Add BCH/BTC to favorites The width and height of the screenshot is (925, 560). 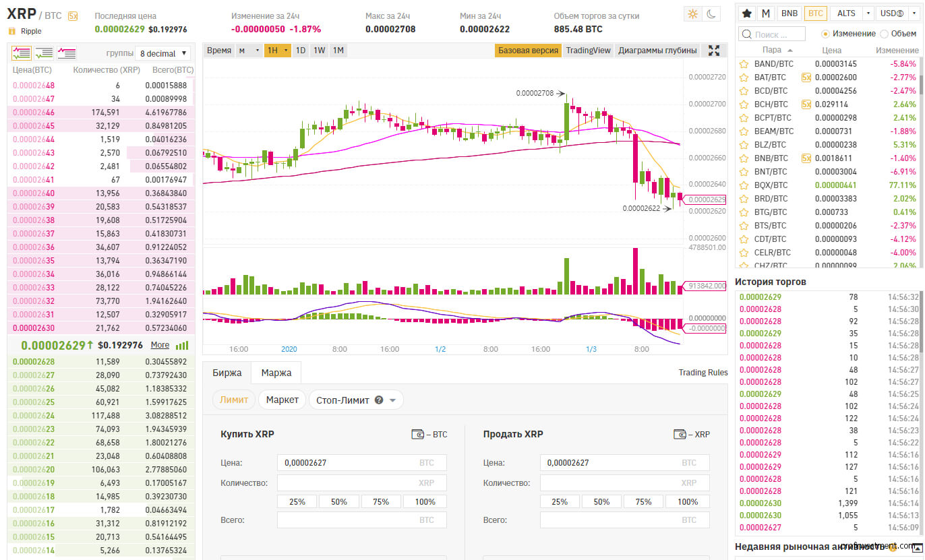[x=744, y=104]
